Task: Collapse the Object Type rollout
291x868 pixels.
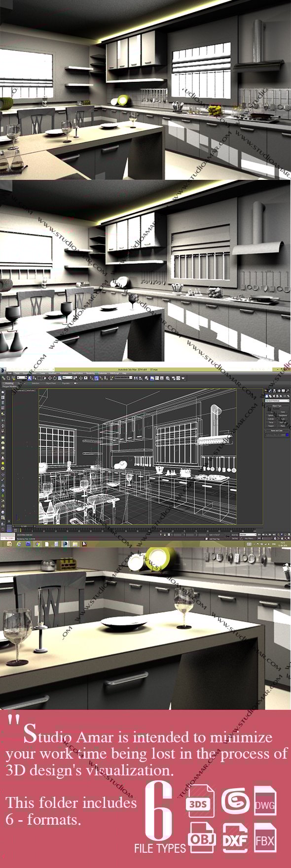Action: 277,406
